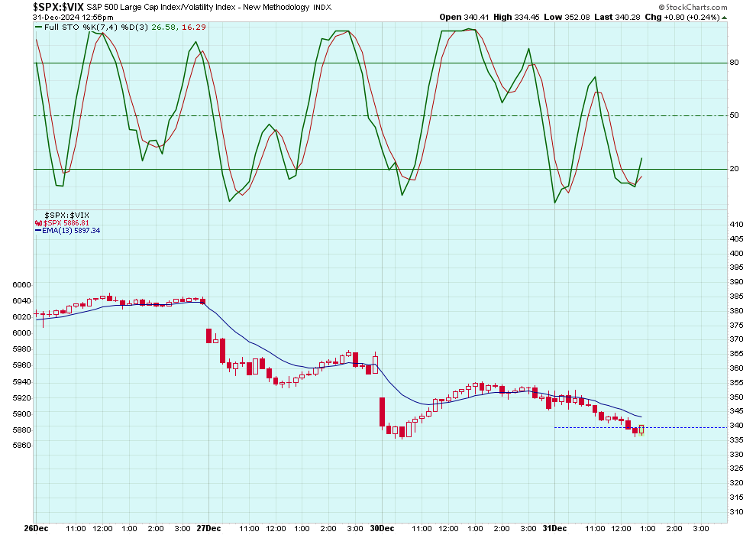This screenshot has height=535, width=756.
Task: Click the blue dotted last-price line
Action: [x=641, y=427]
